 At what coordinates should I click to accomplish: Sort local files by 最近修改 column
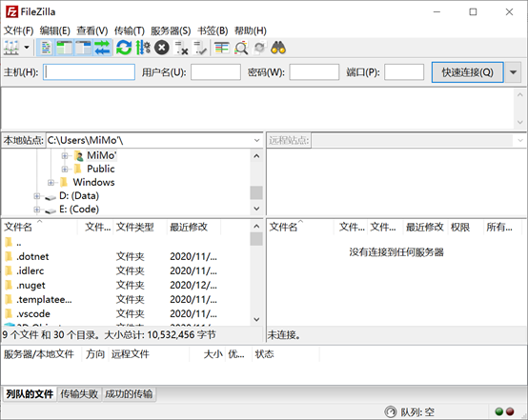194,228
